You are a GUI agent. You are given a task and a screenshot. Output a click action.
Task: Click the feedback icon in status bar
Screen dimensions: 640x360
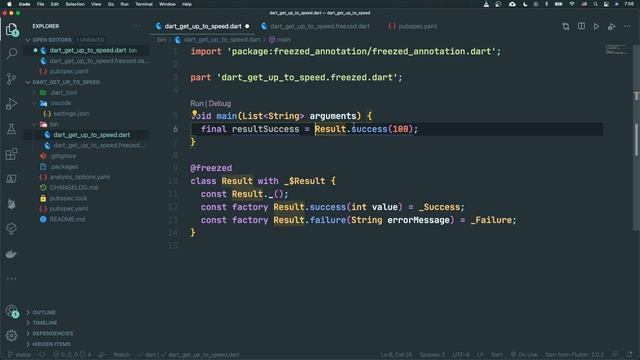tap(616, 354)
